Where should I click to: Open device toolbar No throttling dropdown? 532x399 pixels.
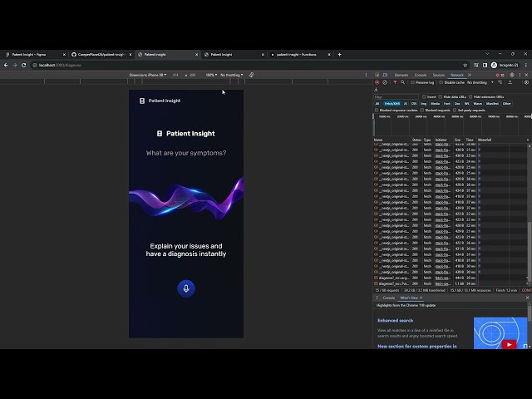tap(231, 75)
